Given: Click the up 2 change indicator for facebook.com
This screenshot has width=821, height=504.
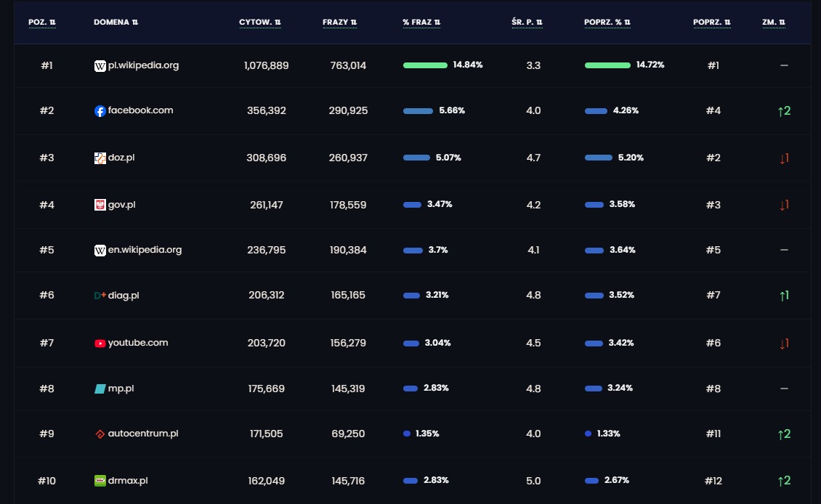Looking at the screenshot, I should click(784, 111).
